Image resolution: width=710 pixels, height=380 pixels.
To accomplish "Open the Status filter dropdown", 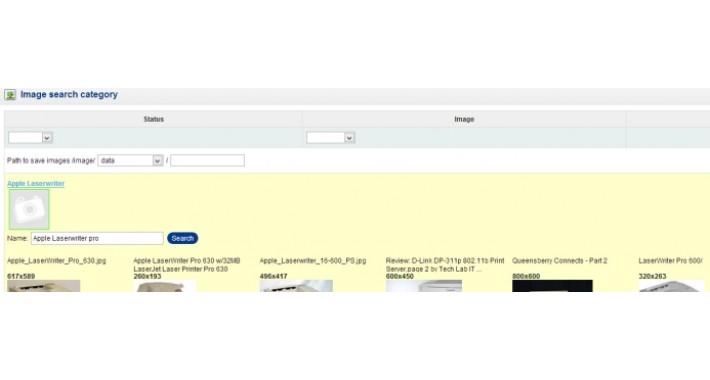I will (x=30, y=138).
